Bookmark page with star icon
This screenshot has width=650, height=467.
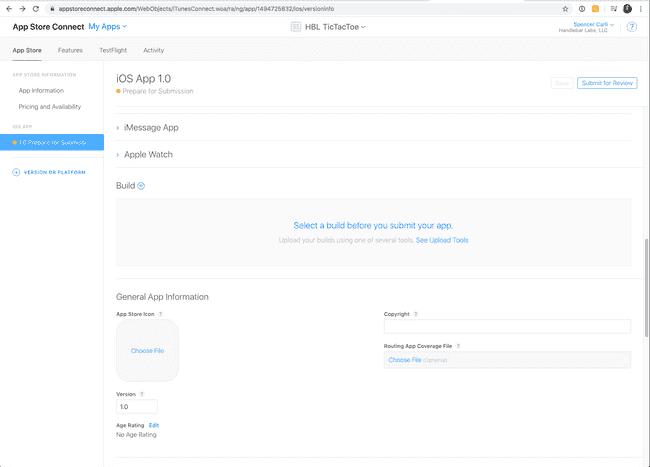click(x=565, y=9)
